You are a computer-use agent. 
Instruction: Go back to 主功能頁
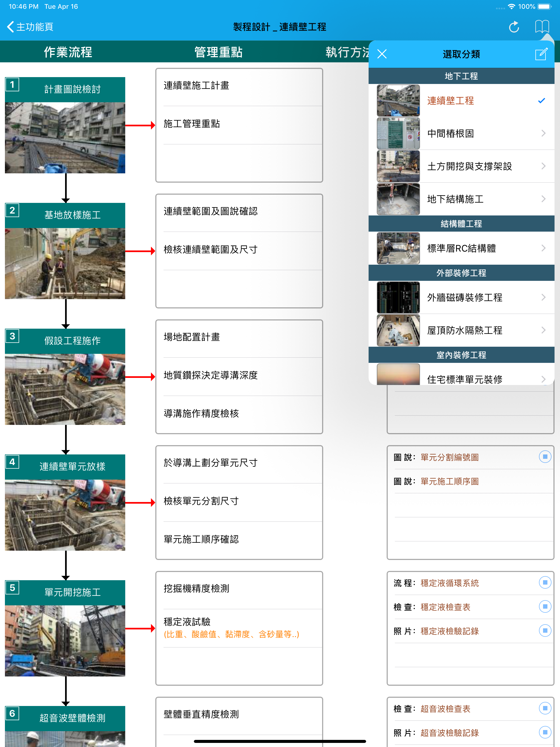(x=30, y=27)
